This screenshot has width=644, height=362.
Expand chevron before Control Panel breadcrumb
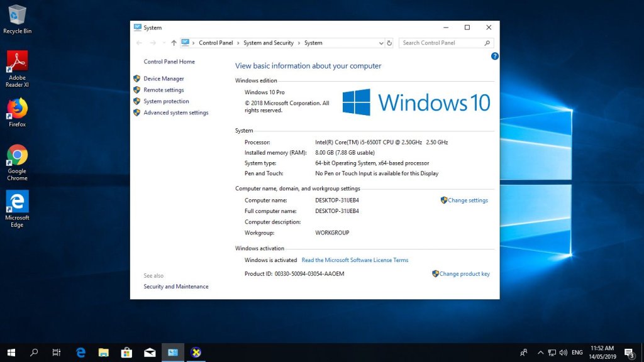coord(194,43)
